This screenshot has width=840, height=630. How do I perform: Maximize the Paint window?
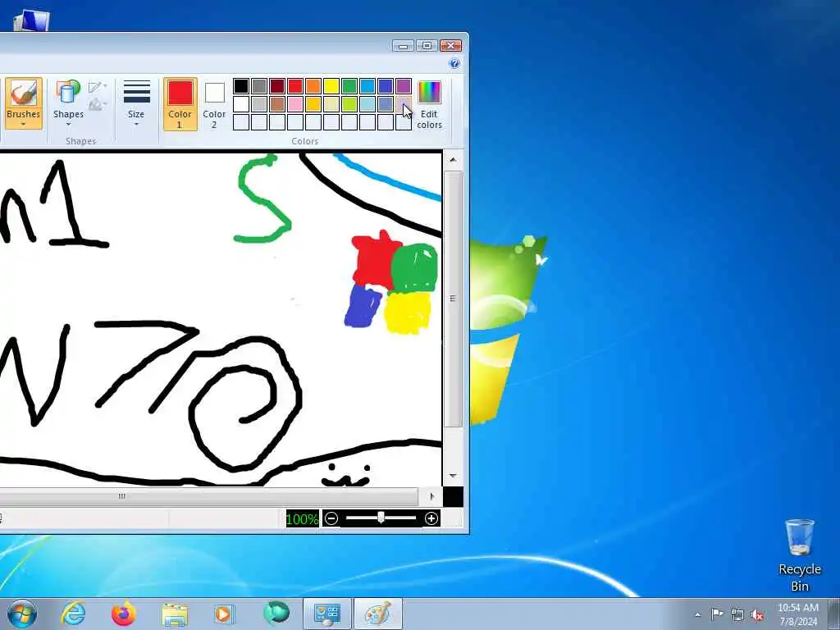(427, 46)
